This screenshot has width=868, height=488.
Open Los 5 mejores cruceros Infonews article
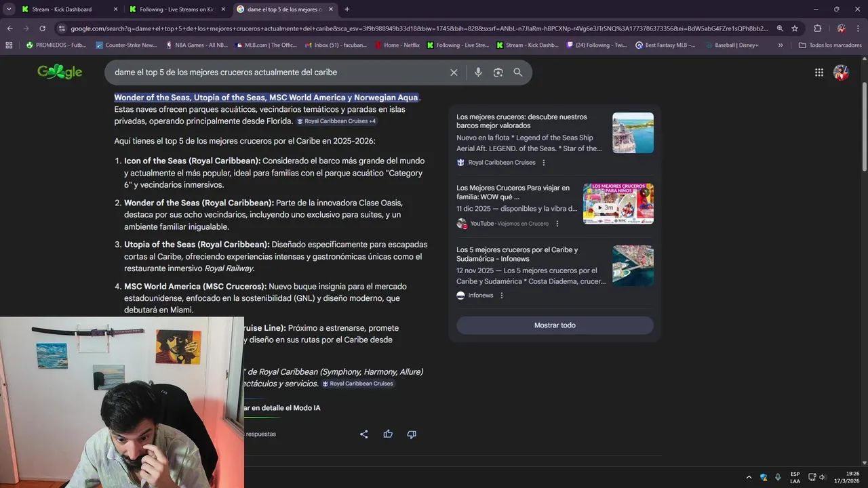(517, 254)
